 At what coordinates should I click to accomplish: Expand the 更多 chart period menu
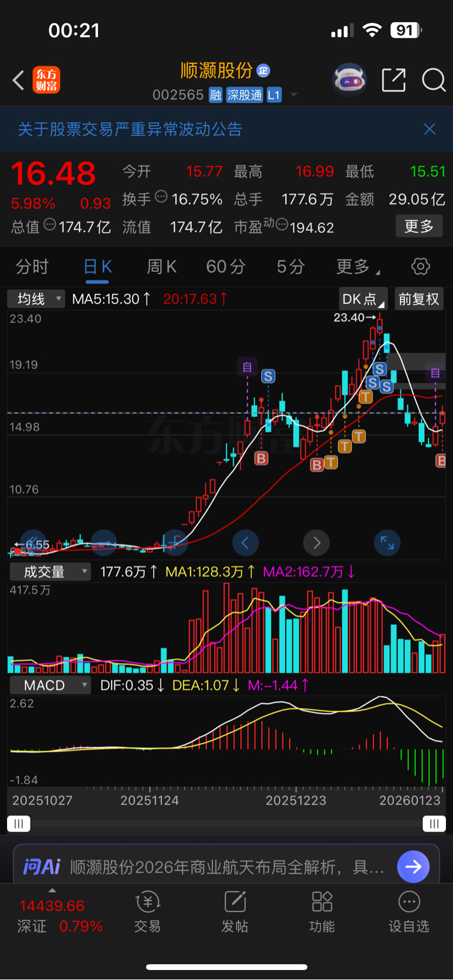pos(357,267)
